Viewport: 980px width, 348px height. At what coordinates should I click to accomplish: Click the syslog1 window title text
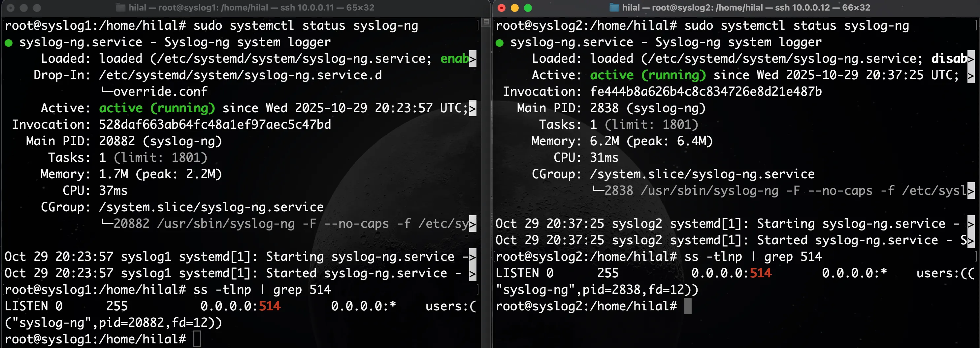point(251,8)
